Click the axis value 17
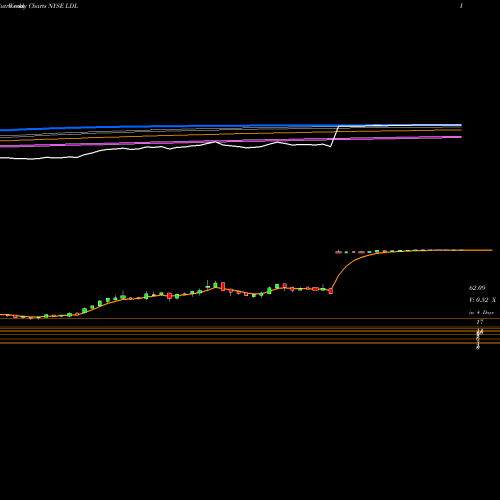 click(x=480, y=322)
